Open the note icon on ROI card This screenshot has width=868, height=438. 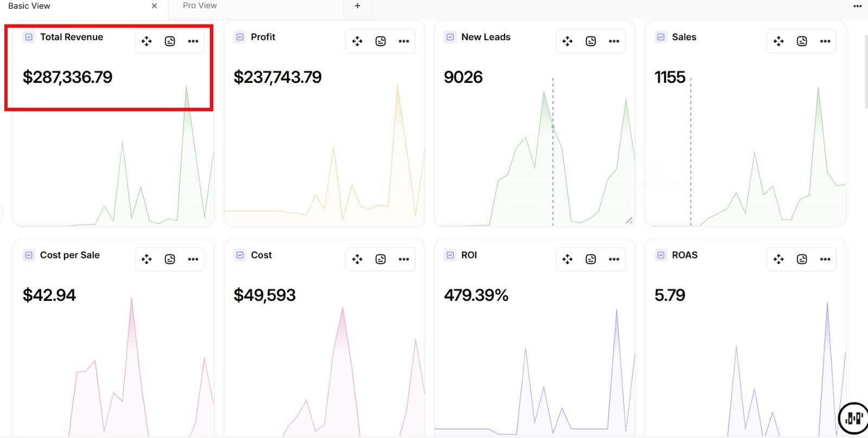pos(591,259)
